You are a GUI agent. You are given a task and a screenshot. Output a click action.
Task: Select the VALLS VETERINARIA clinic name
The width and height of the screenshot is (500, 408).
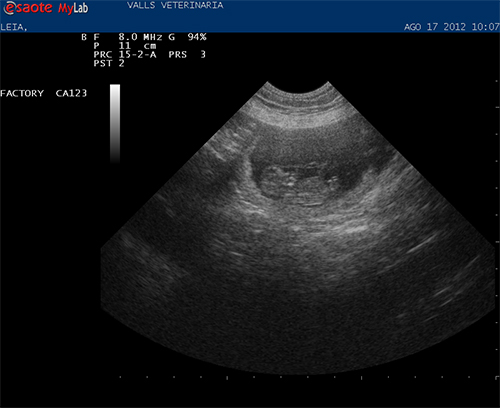pyautogui.click(x=175, y=5)
